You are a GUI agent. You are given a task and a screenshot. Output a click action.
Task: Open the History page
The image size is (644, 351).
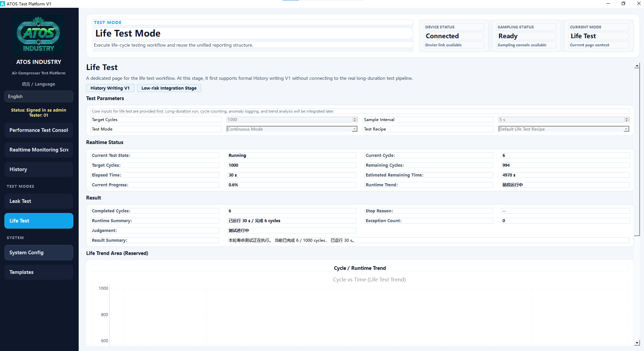coord(39,169)
